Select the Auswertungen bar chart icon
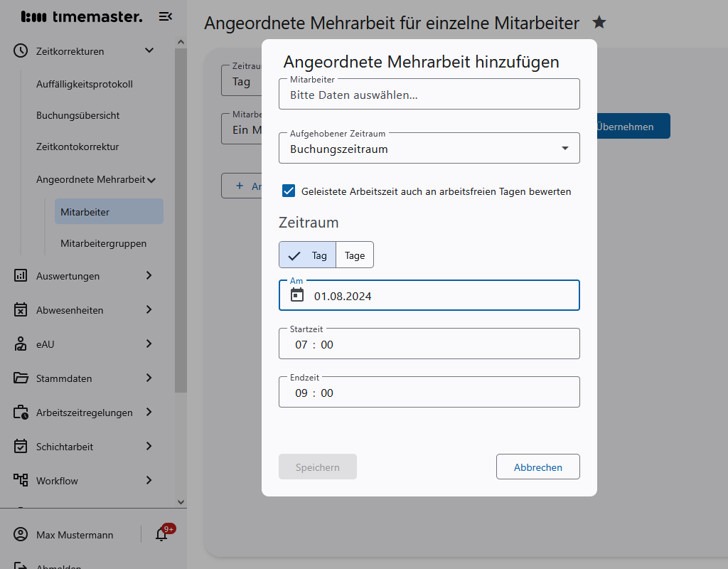 (21, 276)
